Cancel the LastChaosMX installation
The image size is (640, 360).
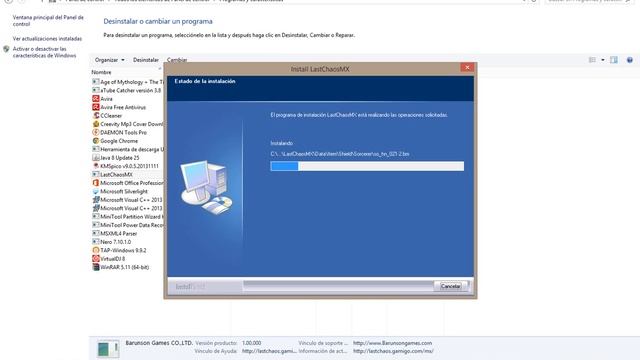coord(450,286)
